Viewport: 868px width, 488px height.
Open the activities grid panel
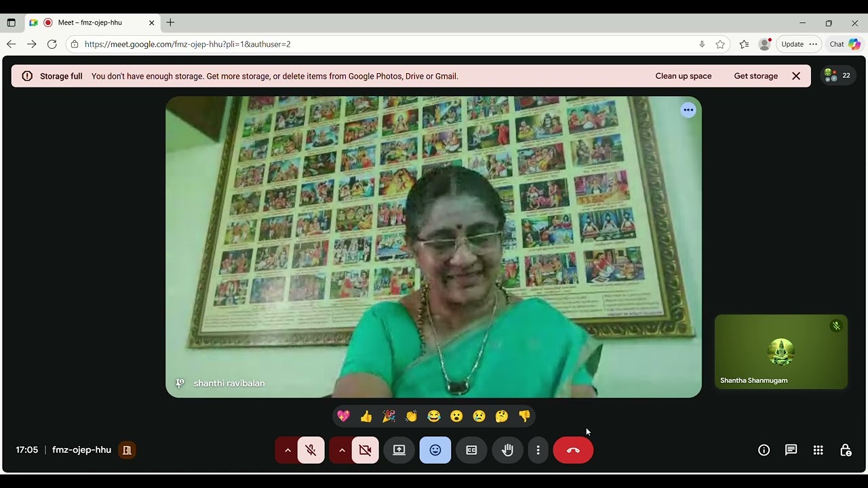tap(818, 450)
